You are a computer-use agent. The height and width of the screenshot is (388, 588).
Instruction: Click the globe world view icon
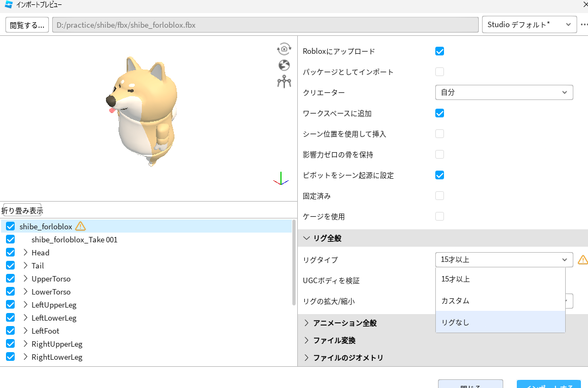(x=284, y=65)
